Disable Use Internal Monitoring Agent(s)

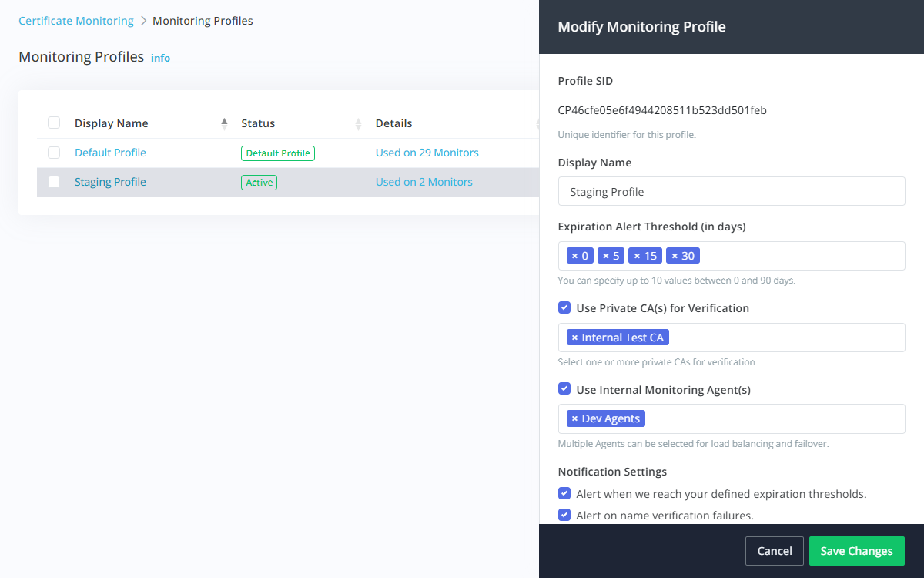(564, 388)
